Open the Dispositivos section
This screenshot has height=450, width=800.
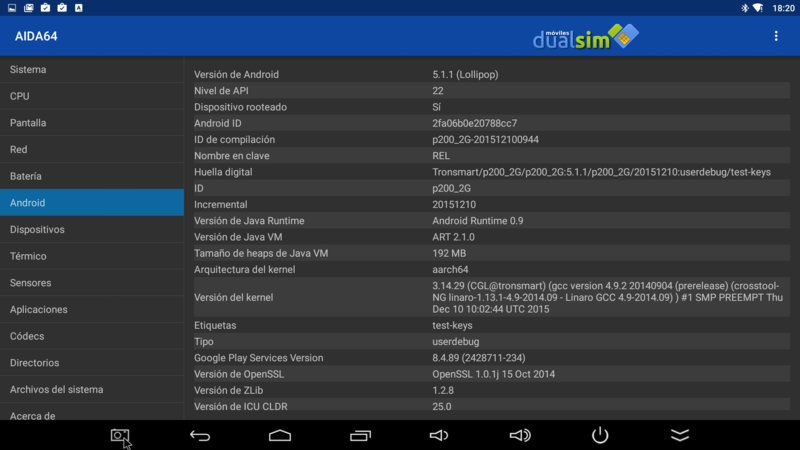click(x=92, y=229)
